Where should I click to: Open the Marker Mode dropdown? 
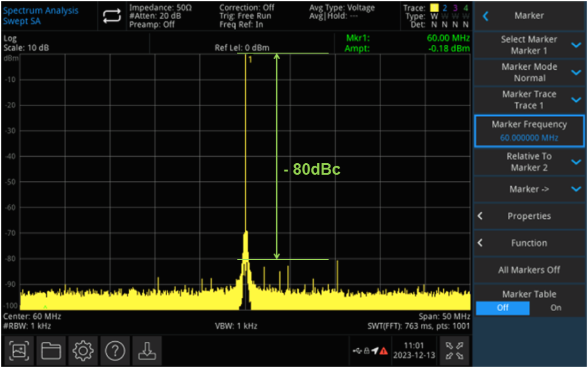click(529, 72)
